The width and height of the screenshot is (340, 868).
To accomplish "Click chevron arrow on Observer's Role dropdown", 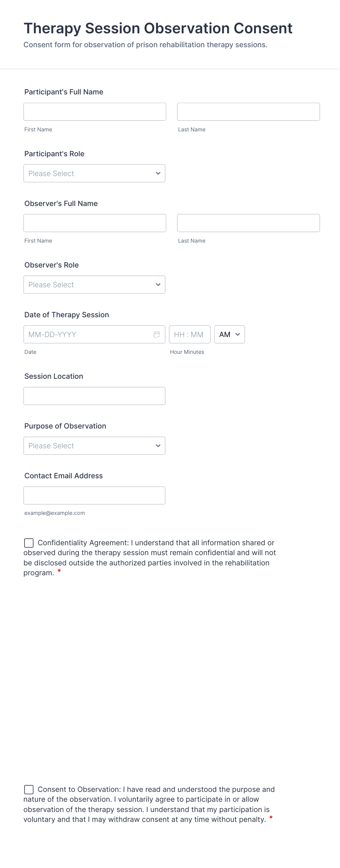I will point(158,285).
